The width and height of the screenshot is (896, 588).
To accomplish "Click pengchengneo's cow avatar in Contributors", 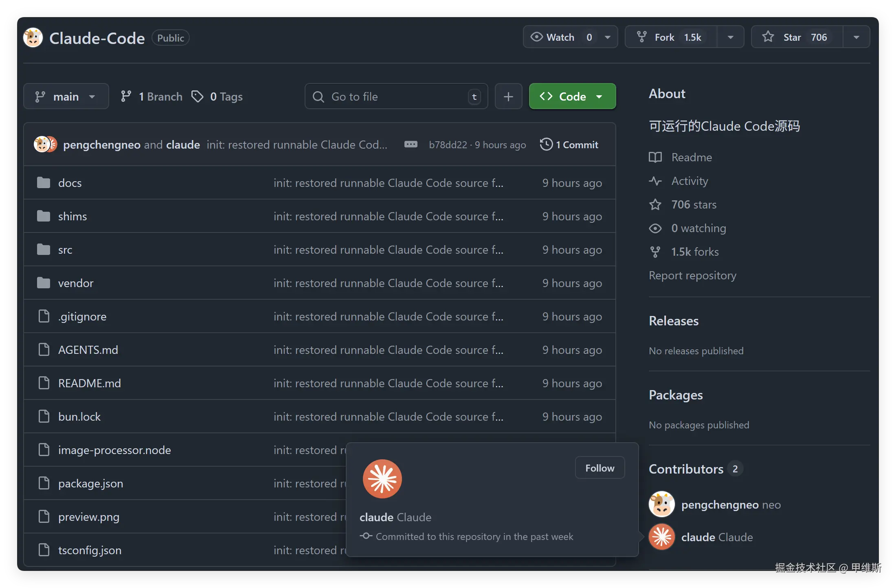I will (662, 505).
